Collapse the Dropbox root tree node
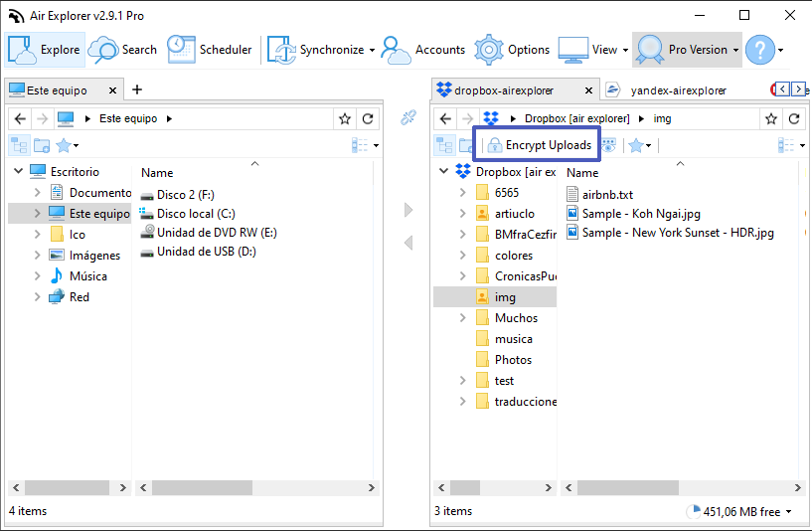The image size is (812, 531). (x=444, y=170)
